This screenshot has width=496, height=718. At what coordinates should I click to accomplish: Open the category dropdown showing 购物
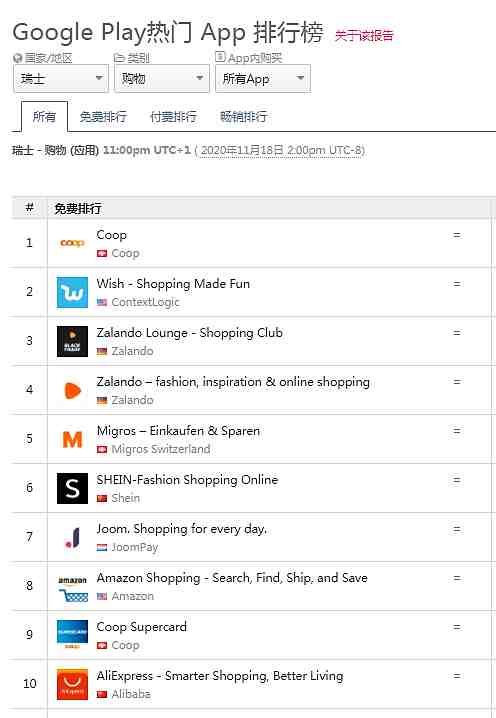pos(162,78)
